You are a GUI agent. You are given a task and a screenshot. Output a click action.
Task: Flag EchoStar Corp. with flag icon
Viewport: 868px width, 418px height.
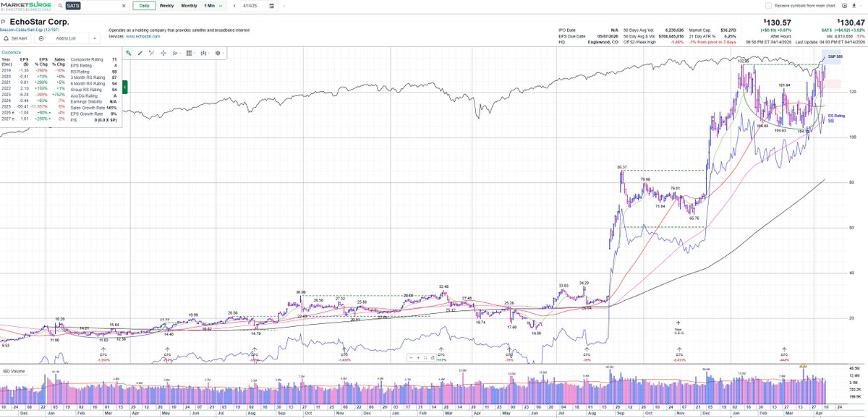coord(3,22)
